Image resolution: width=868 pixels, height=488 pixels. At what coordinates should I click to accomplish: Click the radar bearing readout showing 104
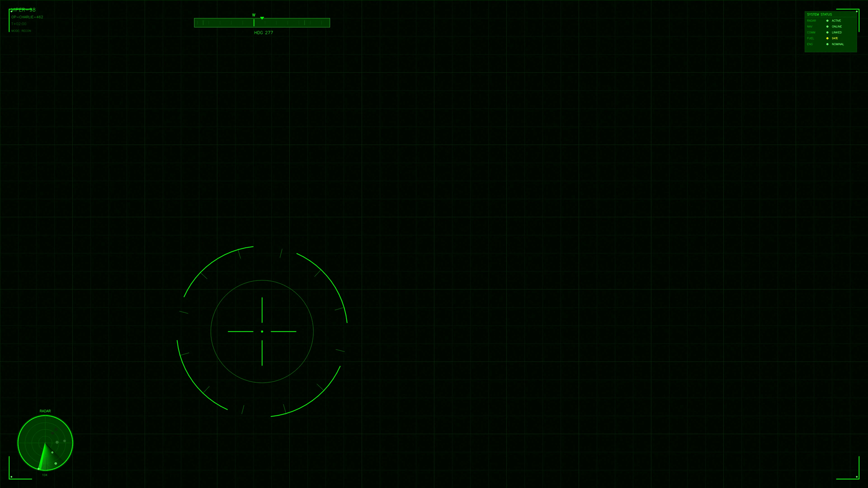coord(45,475)
